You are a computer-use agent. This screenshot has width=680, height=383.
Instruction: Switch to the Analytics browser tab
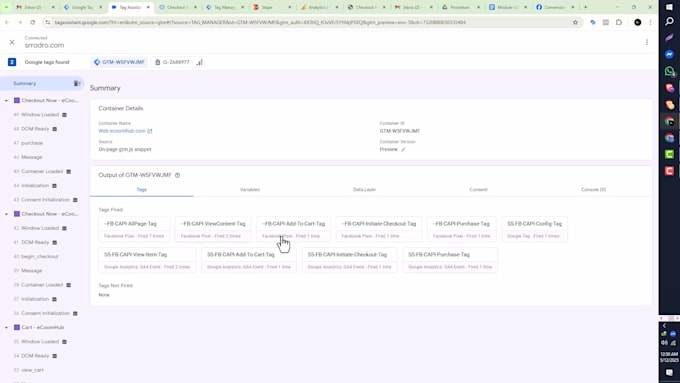(320, 7)
